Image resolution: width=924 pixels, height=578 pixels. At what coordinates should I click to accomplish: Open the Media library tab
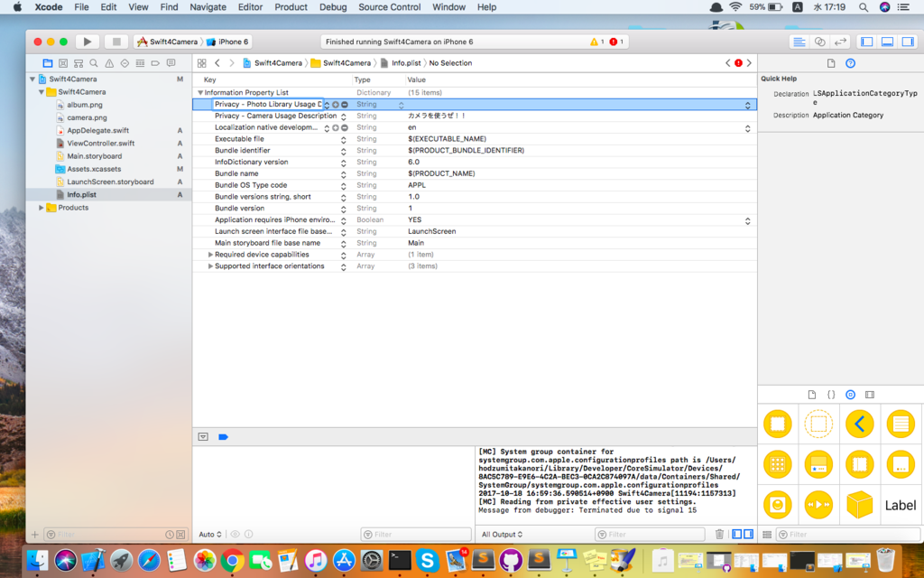870,395
